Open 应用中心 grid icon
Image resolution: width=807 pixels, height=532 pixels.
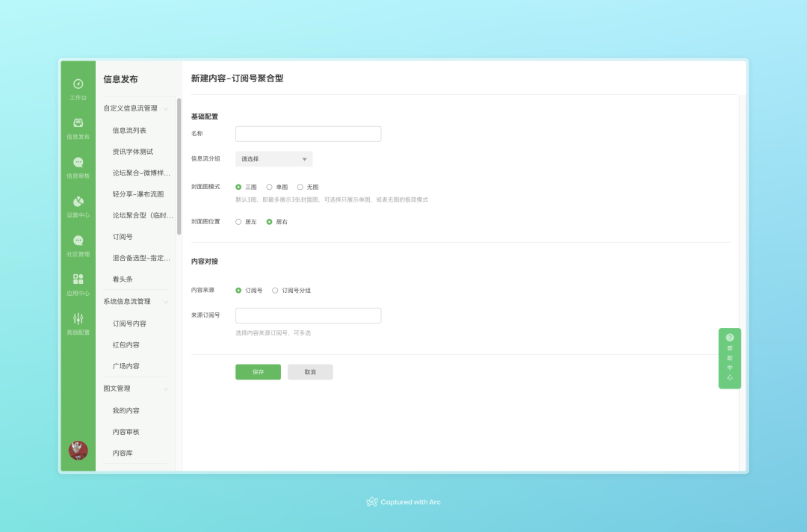click(x=78, y=279)
